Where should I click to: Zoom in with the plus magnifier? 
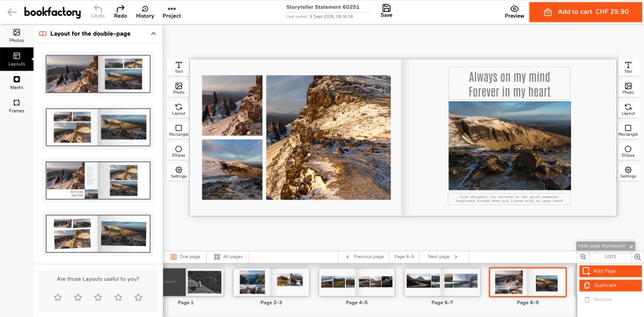[638, 257]
